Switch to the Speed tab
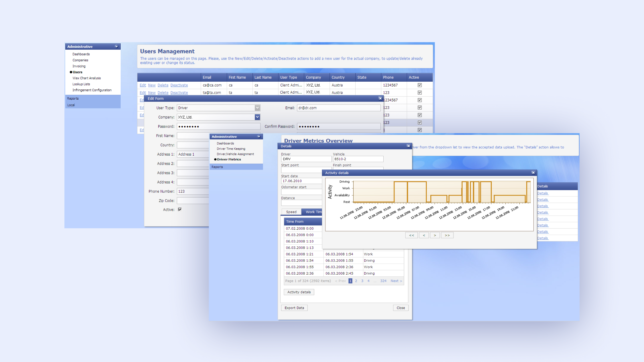The image size is (644, 362). click(x=291, y=212)
